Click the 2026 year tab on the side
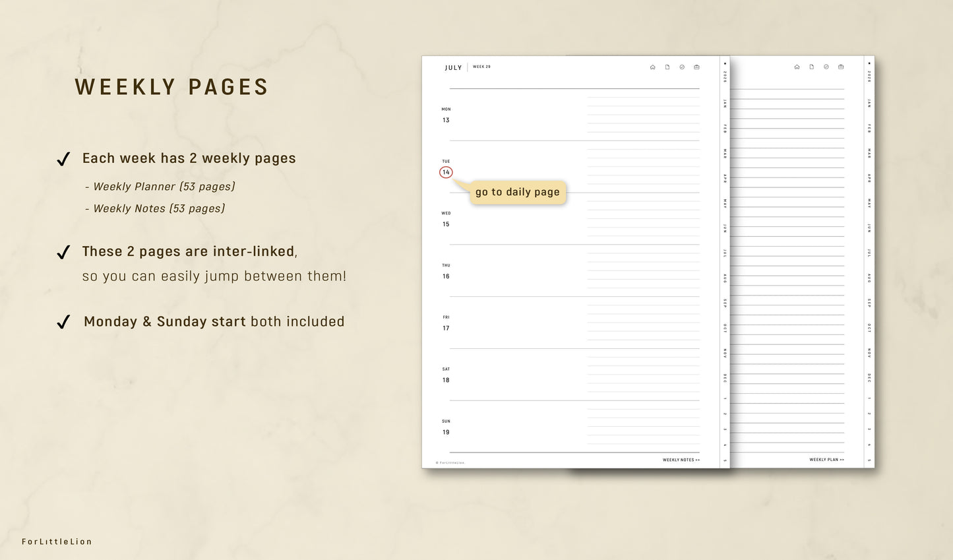Screen dimensions: 953x560 click(724, 76)
